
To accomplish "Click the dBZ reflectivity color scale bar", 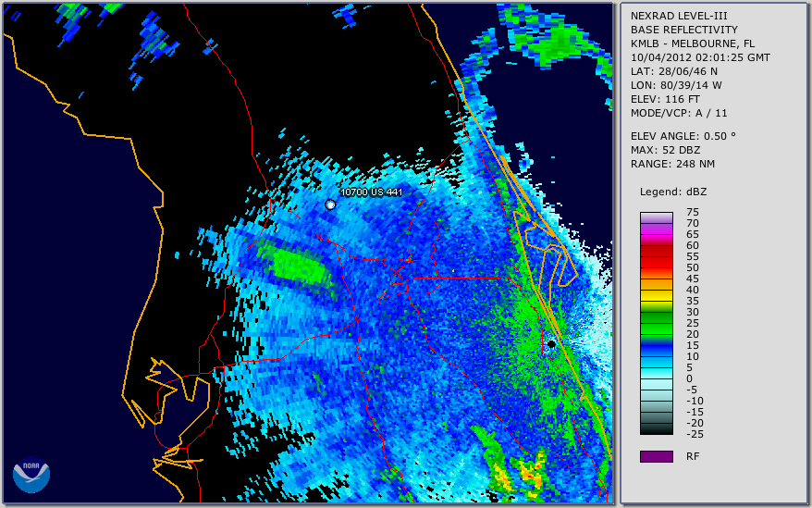I will tap(656, 323).
